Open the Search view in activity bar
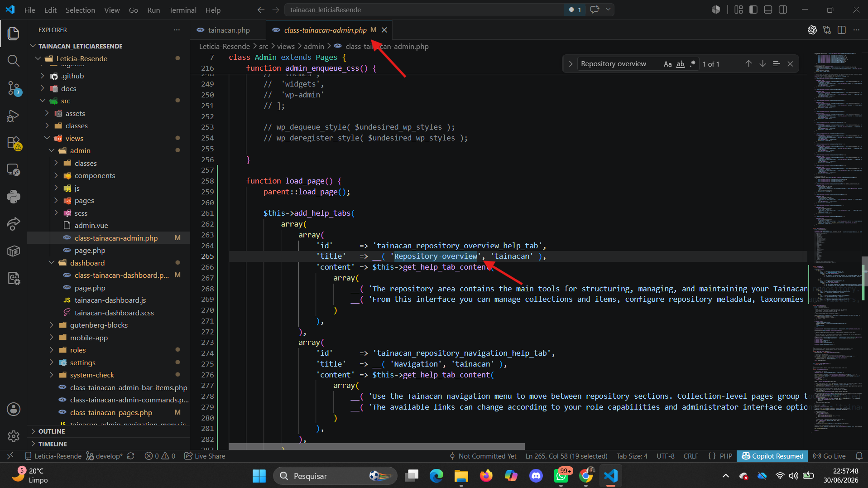Viewport: 868px width, 488px height. pyautogui.click(x=14, y=60)
